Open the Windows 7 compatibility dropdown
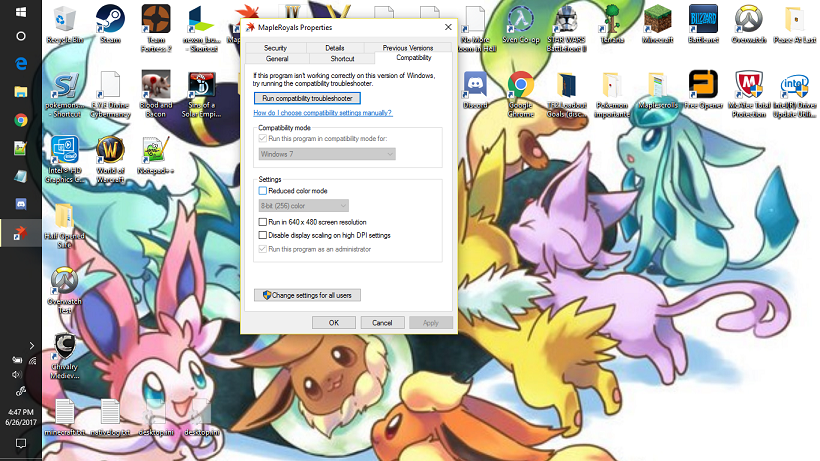The width and height of the screenshot is (820, 461). 326,154
